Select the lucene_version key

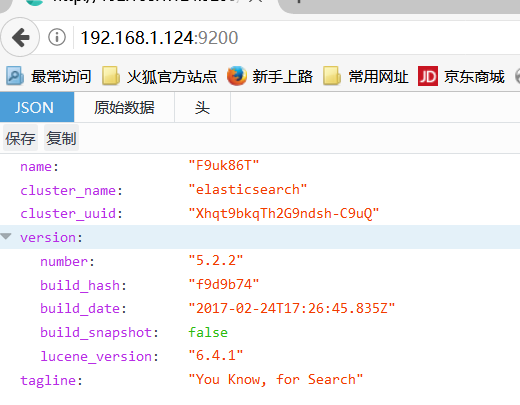pos(99,356)
